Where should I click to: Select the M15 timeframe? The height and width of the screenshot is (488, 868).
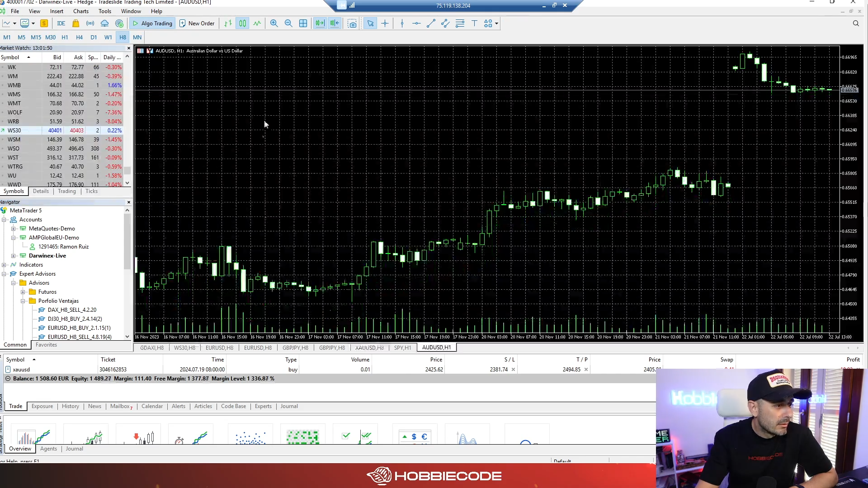coord(36,38)
